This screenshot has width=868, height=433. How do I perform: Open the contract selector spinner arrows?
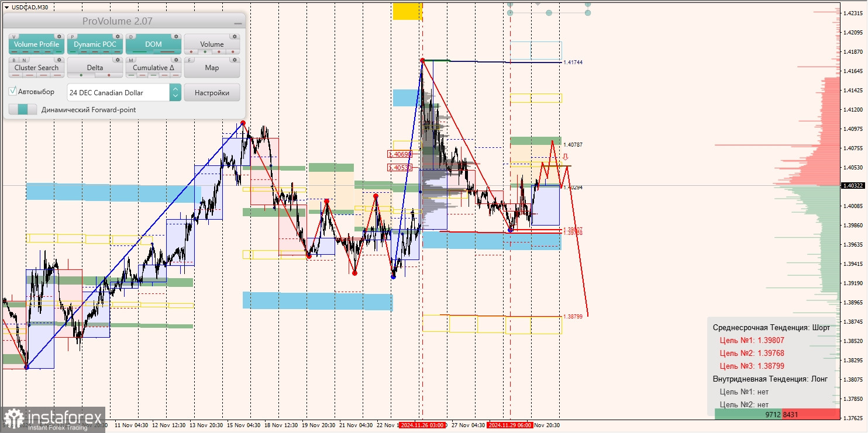click(175, 92)
